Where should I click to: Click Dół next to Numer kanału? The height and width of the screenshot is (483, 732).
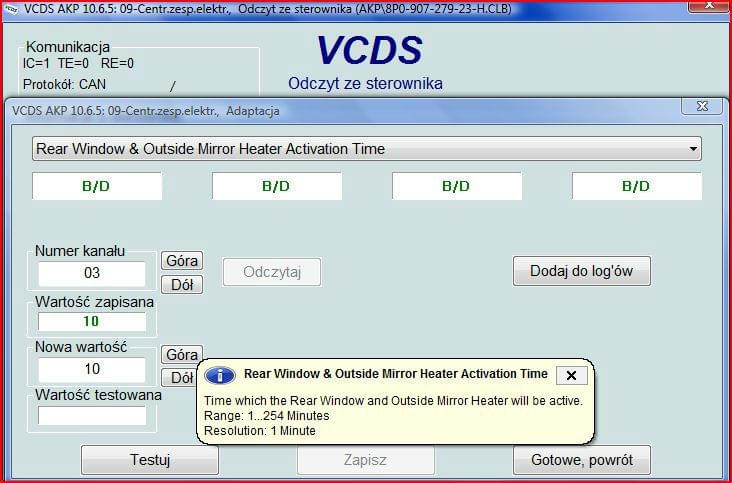[182, 284]
